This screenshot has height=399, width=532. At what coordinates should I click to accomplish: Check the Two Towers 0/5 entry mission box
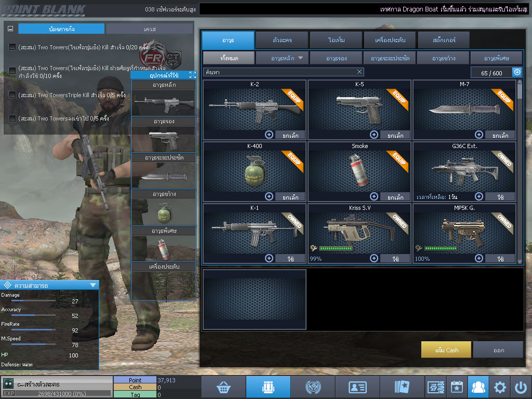[12, 118]
